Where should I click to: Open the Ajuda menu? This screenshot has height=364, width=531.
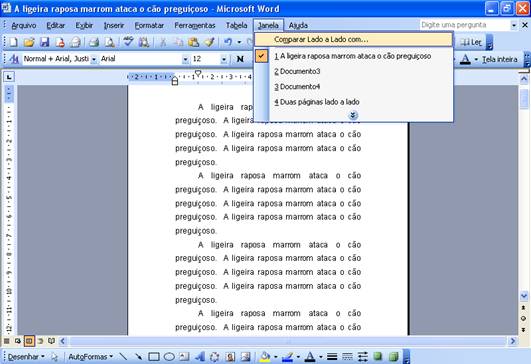(x=298, y=25)
